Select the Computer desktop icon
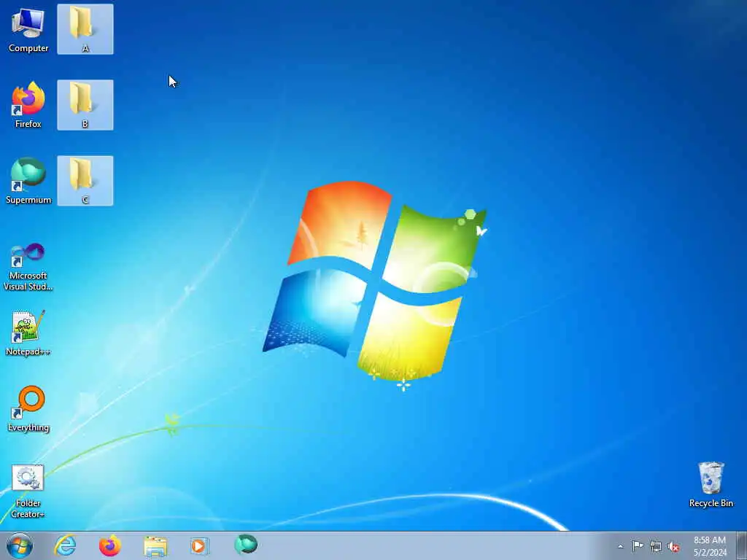 [x=28, y=29]
